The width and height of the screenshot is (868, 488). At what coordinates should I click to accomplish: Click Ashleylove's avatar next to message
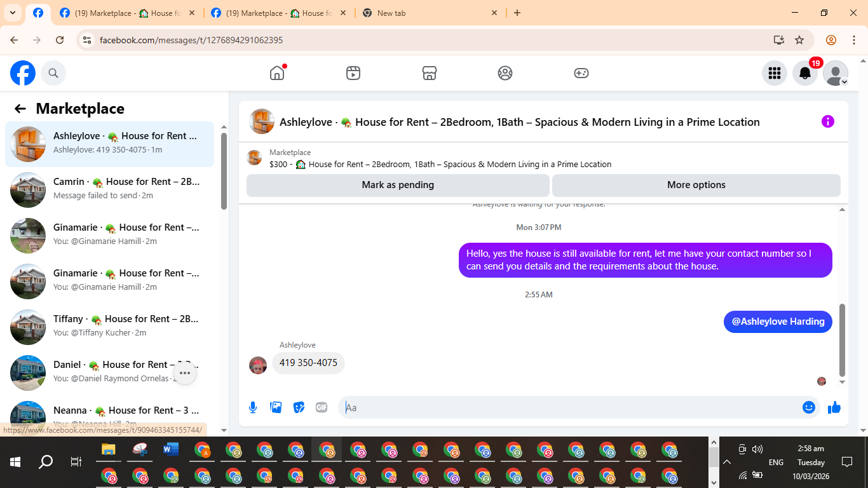[x=258, y=365]
